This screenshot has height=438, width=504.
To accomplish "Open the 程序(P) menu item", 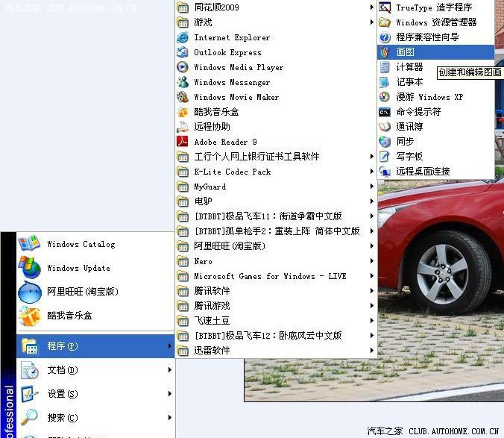I will (95, 346).
